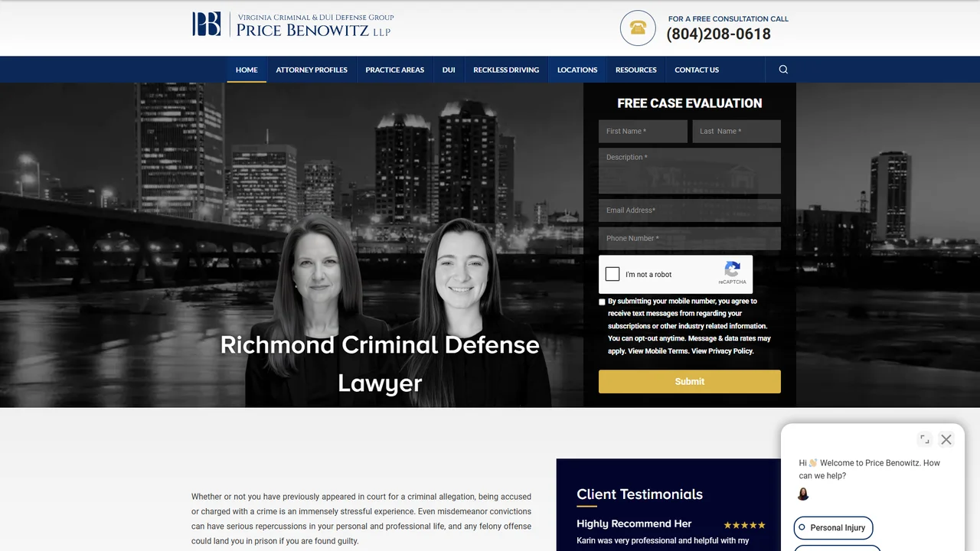Open the Attorney Profiles menu
The height and width of the screenshot is (551, 980).
(312, 70)
